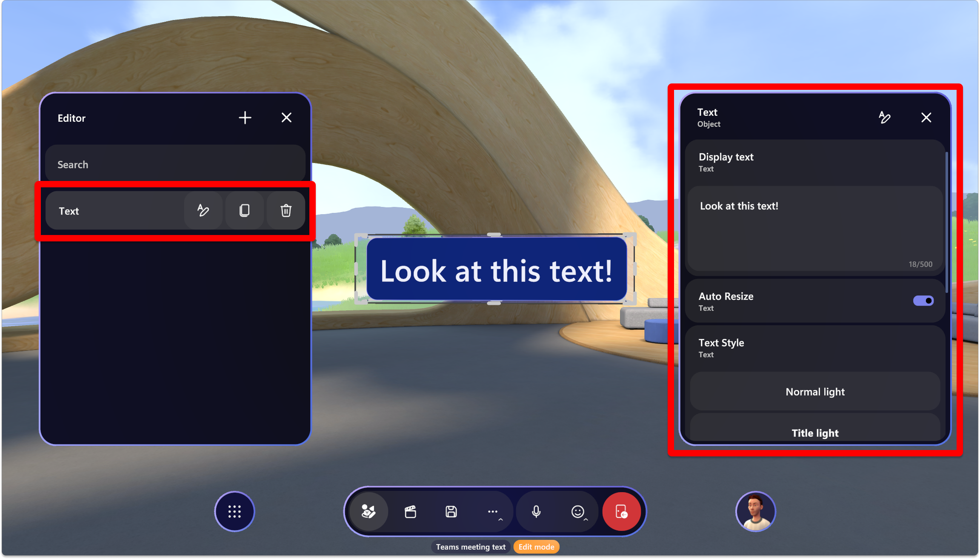
Task: Select Title light text style option
Action: (814, 433)
